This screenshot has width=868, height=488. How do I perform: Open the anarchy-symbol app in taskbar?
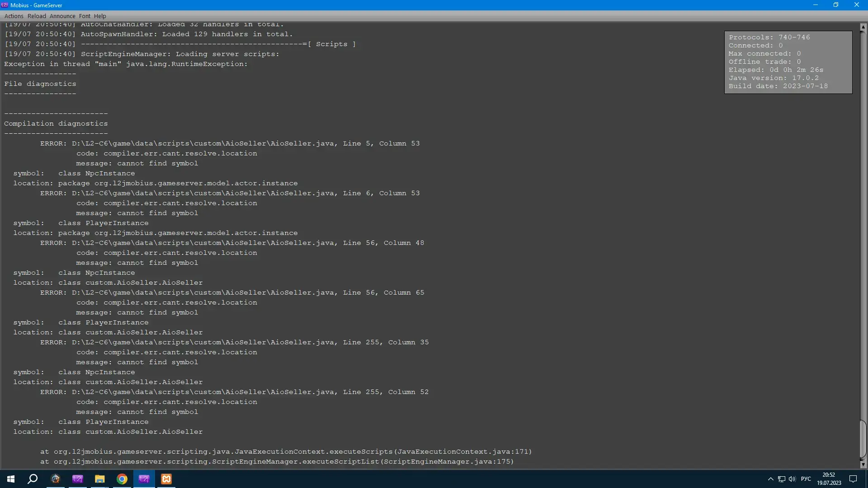click(x=56, y=479)
